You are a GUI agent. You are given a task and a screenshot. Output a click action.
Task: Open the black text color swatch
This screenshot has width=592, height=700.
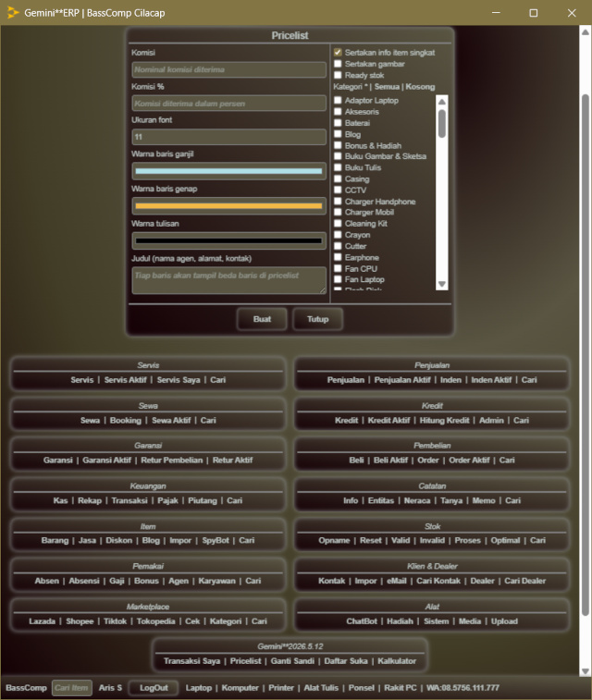(228, 240)
